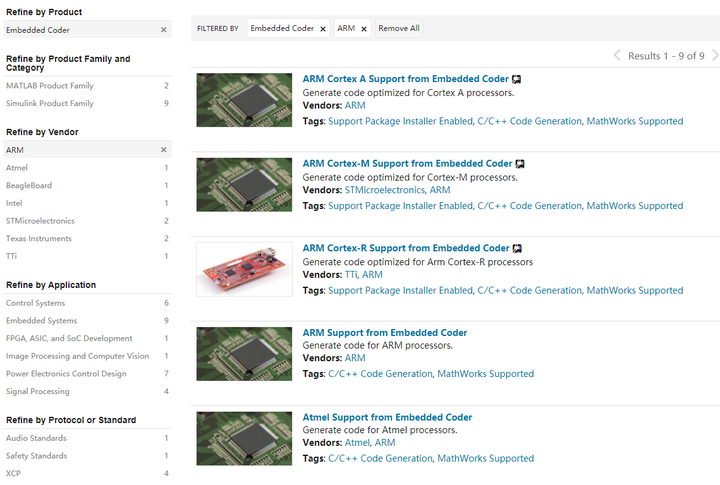Click Support Package Installer Enabled tag, Cortex A

(x=400, y=121)
